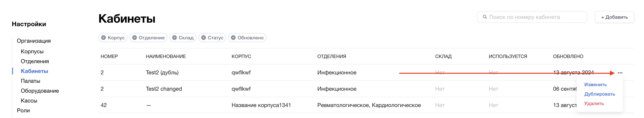Open the Роли settings section
Image resolution: width=644 pixels, height=118 pixels.
tap(23, 111)
